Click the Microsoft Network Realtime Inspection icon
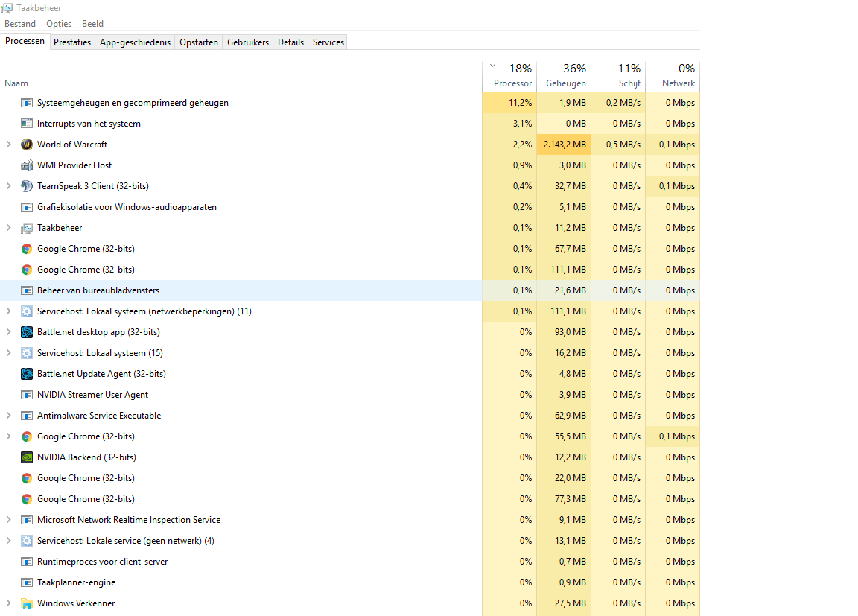The height and width of the screenshot is (616, 858). [26, 520]
